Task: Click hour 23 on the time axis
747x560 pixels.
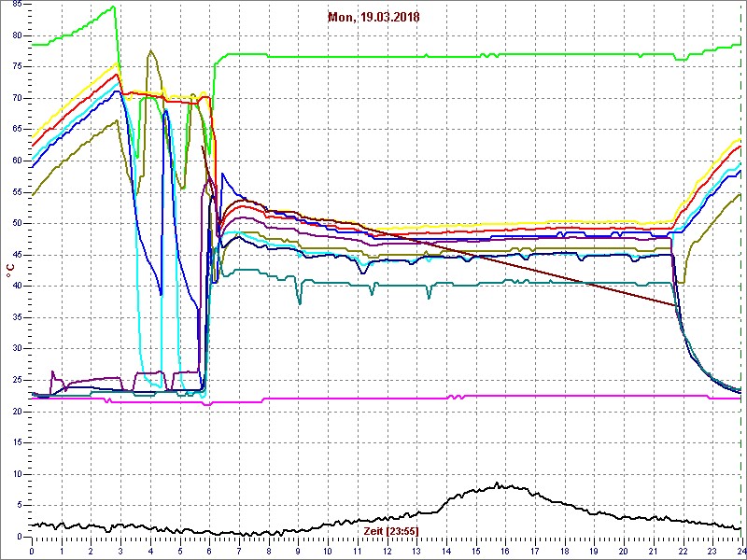Action: point(712,551)
